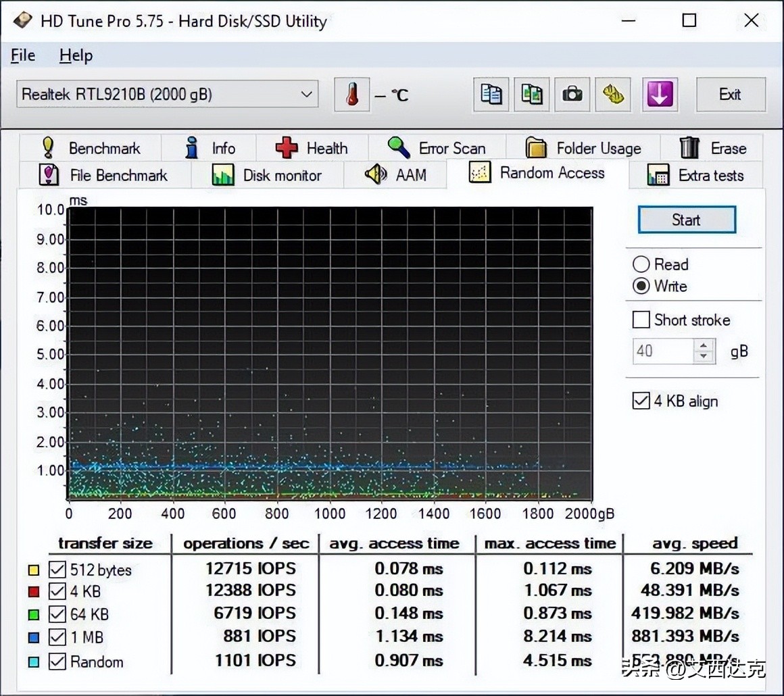This screenshot has height=696, width=784.
Task: Click the second clipboard copy icon
Action: [532, 95]
